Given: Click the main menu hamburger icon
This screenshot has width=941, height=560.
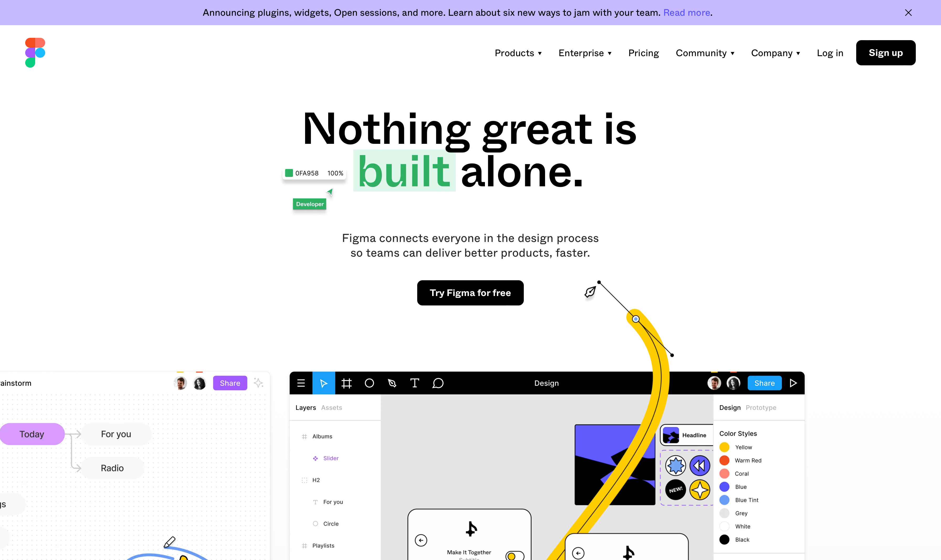Looking at the screenshot, I should click(x=301, y=383).
